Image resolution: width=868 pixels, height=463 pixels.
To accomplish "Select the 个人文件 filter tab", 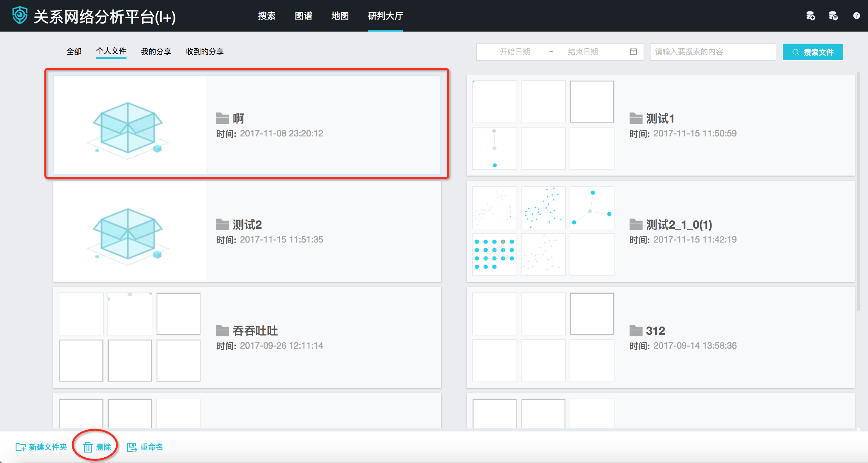I will (111, 51).
